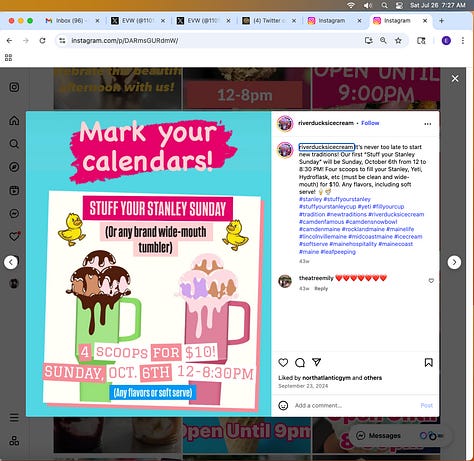Open the Chrome apps grid in the bookmarks bar
Image resolution: width=474 pixels, height=461 pixels.
pyautogui.click(x=8, y=58)
